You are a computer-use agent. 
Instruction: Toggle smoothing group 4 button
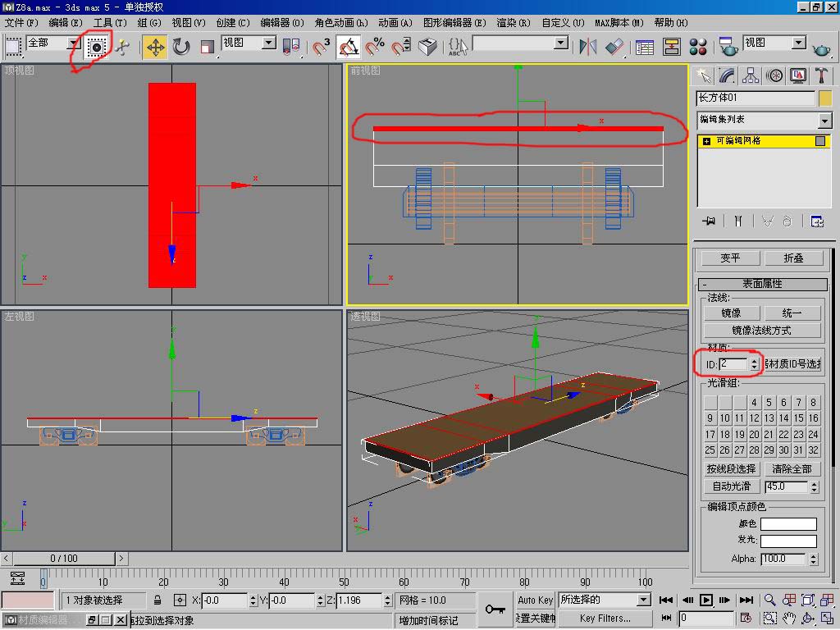(755, 402)
